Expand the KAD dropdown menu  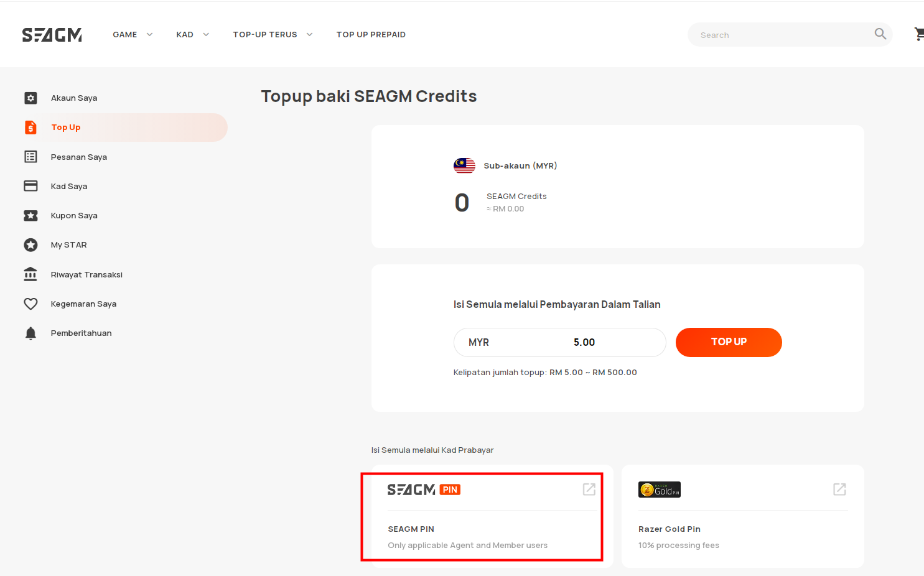pos(192,35)
